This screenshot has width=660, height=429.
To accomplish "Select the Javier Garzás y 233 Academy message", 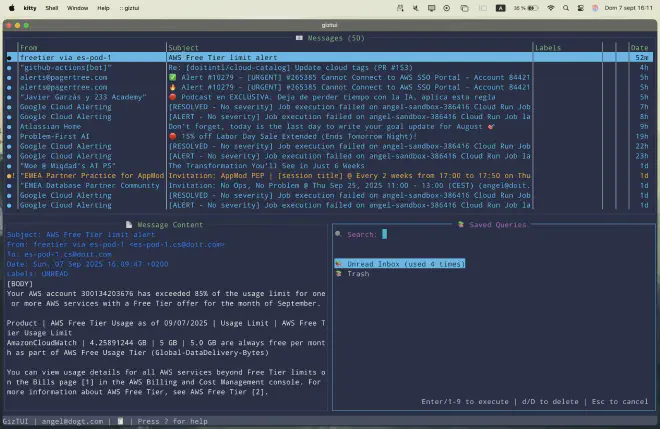I will coord(330,97).
